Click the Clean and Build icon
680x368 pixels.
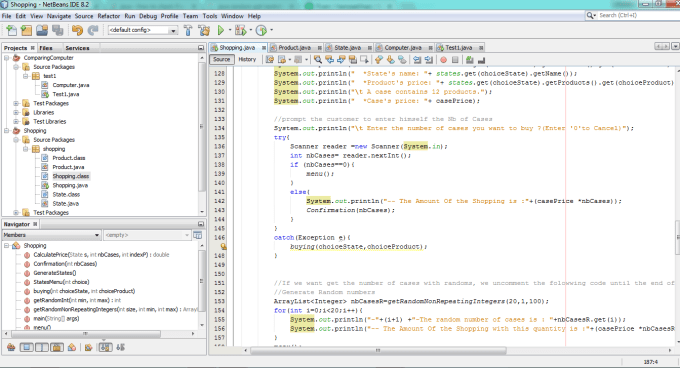pyautogui.click(x=204, y=30)
